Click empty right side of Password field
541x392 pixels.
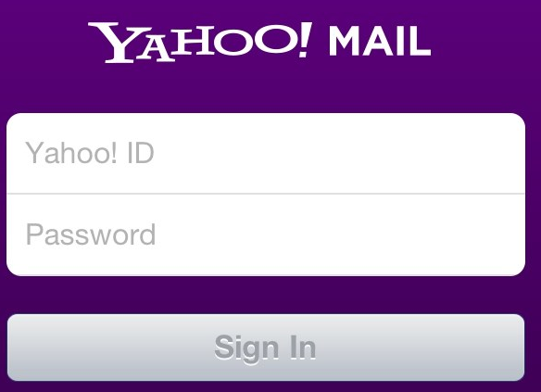380,235
